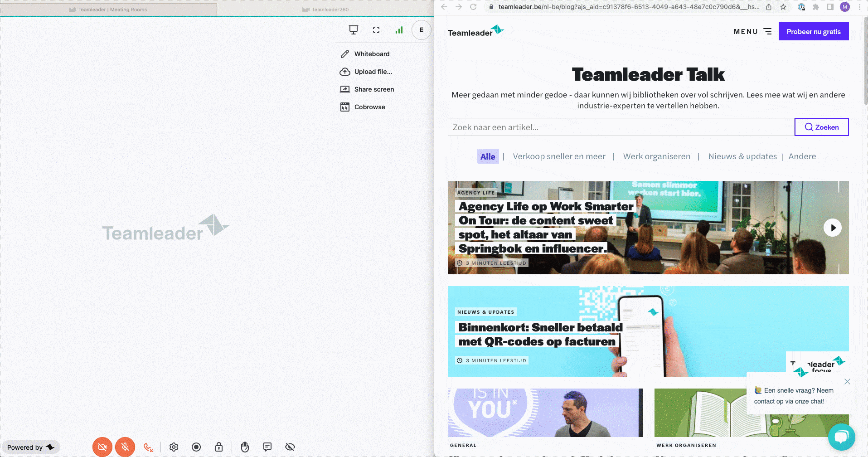Switch to the Teamleader260 browser tab
Viewport: 868px width, 457px height.
(325, 10)
